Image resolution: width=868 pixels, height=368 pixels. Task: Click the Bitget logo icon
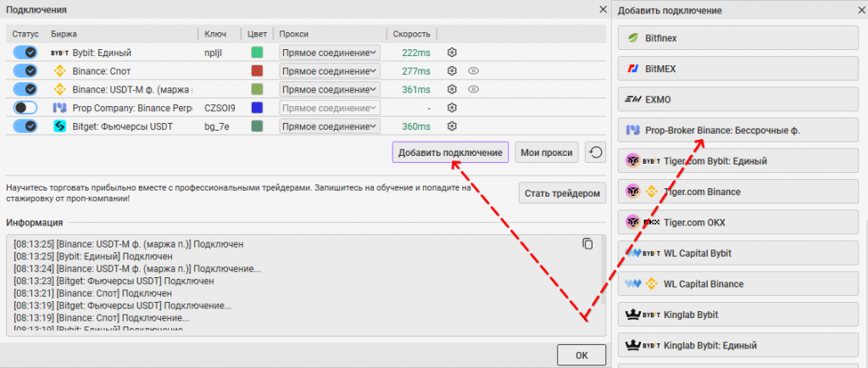point(59,126)
